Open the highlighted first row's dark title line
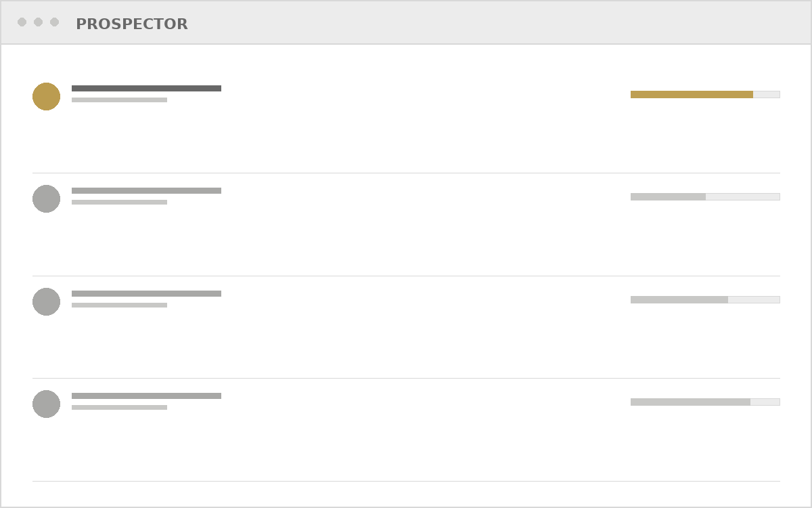The width and height of the screenshot is (812, 508). pos(146,88)
